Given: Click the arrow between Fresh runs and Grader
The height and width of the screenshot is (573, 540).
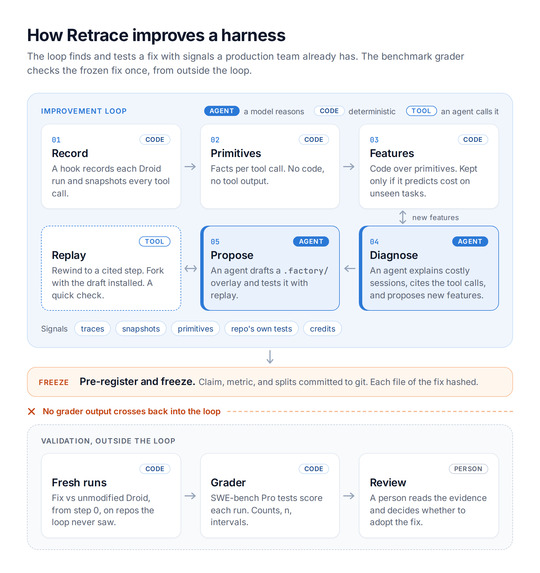Looking at the screenshot, I should point(190,496).
